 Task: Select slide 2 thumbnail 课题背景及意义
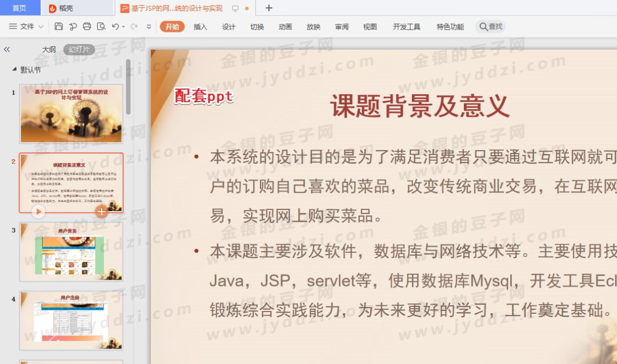pos(71,183)
